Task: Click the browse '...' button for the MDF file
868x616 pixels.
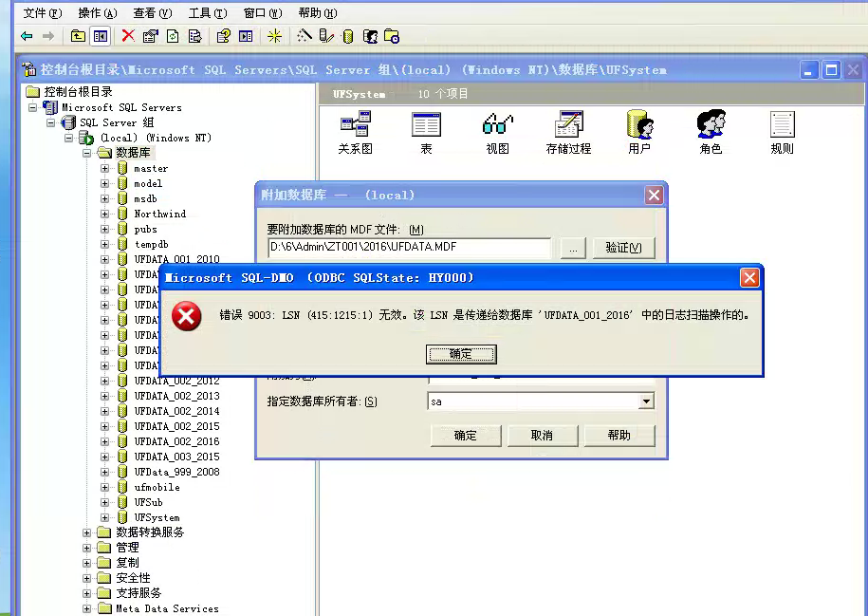Action: click(573, 248)
